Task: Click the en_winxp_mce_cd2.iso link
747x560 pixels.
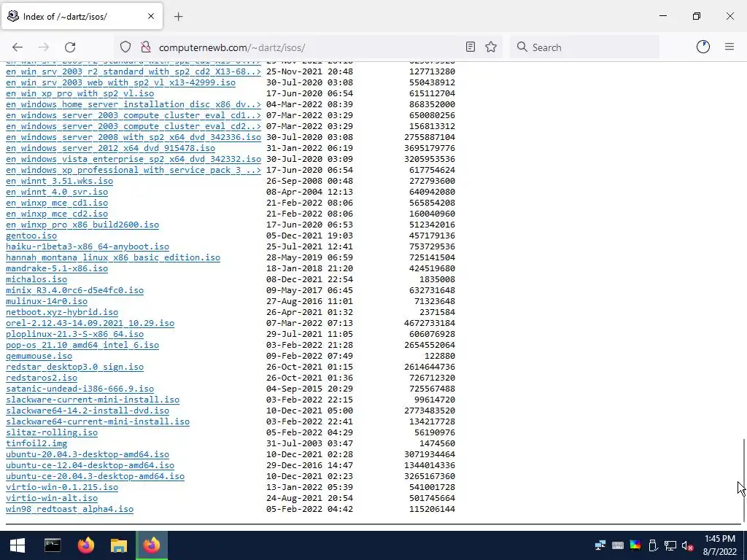Action: pyautogui.click(x=57, y=214)
